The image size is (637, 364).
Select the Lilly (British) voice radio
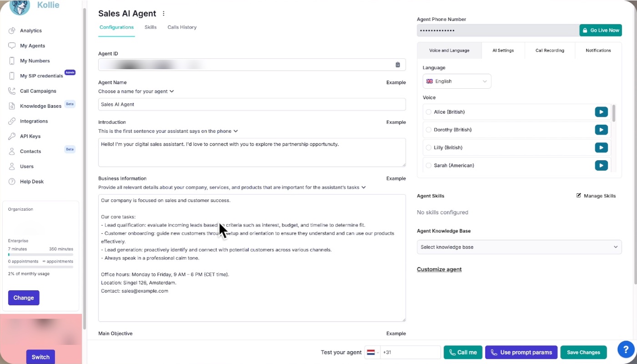pyautogui.click(x=429, y=147)
